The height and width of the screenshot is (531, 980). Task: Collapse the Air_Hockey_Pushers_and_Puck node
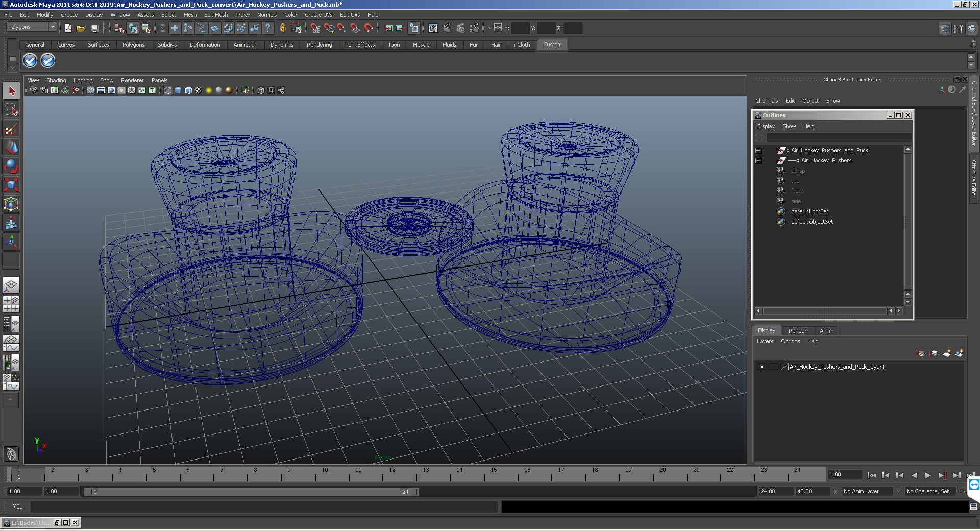[758, 150]
